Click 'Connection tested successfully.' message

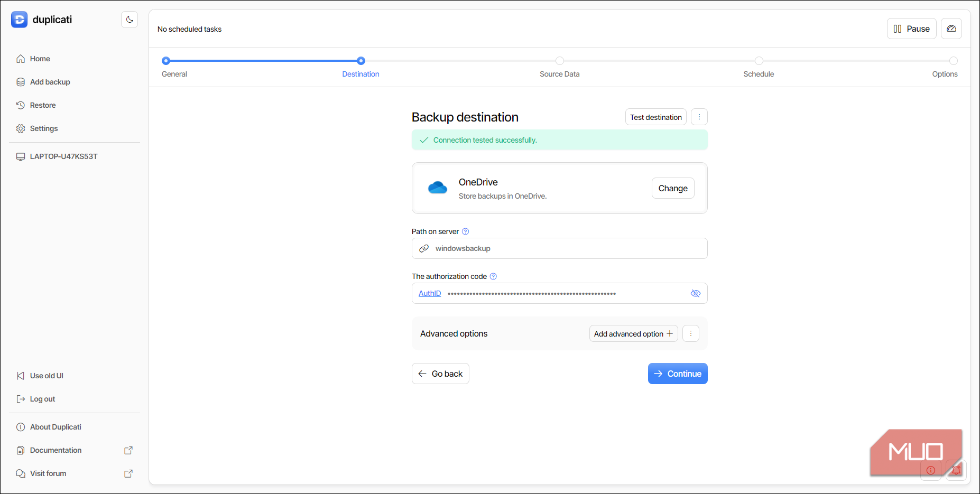pos(485,140)
